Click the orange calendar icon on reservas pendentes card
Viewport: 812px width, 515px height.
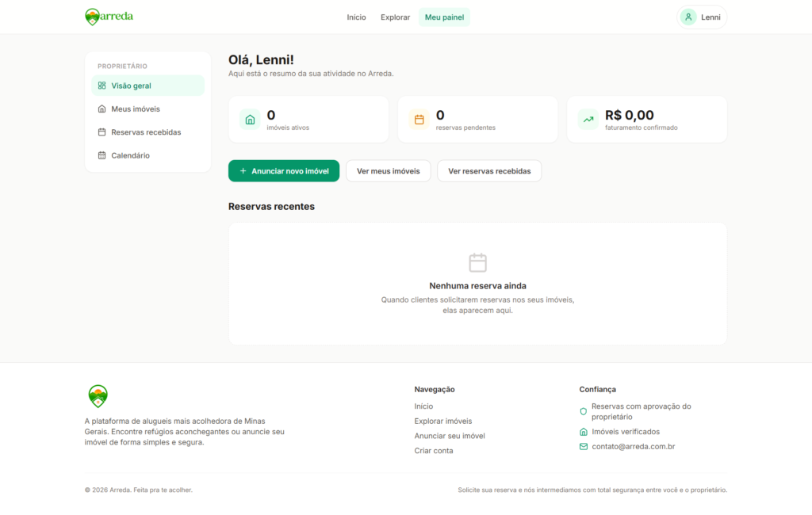click(x=419, y=120)
